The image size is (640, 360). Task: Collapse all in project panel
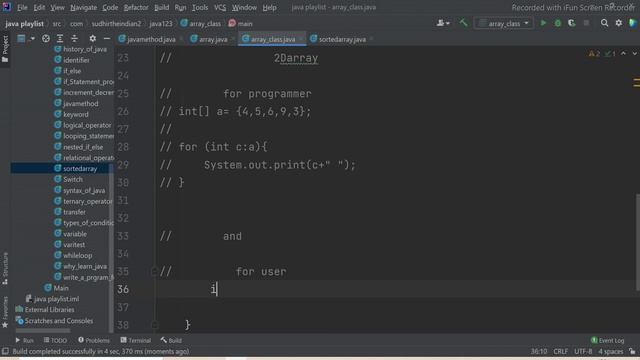point(74,38)
